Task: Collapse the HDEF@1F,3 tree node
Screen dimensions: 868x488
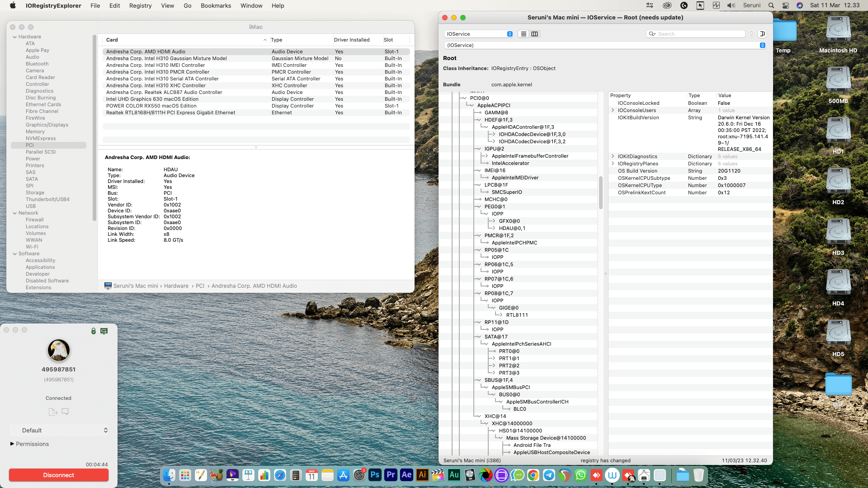Action: click(x=479, y=120)
